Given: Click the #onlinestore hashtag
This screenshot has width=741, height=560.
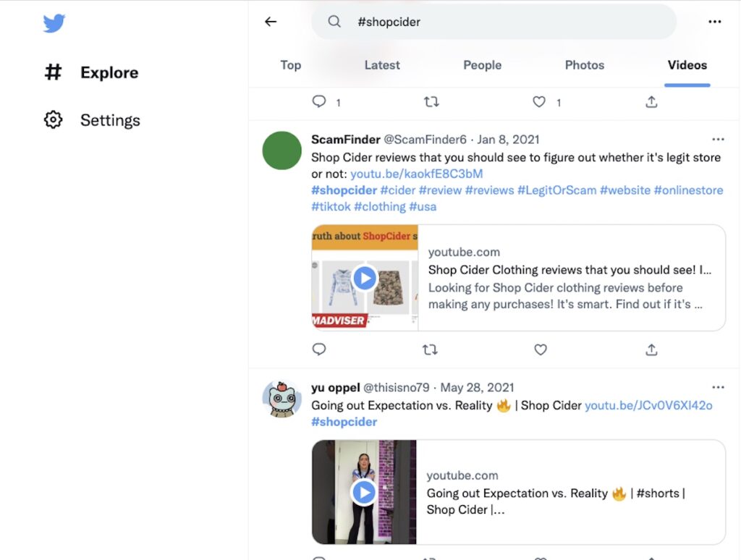Looking at the screenshot, I should [x=689, y=190].
